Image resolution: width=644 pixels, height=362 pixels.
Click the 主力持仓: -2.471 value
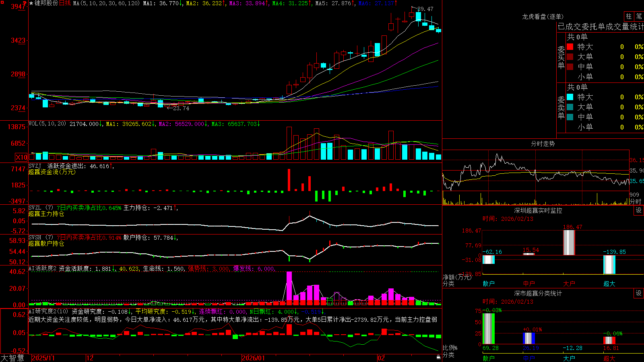(x=148, y=208)
